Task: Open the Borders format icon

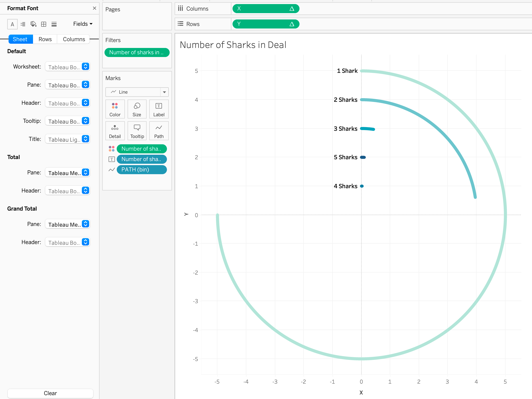Action: (43, 24)
